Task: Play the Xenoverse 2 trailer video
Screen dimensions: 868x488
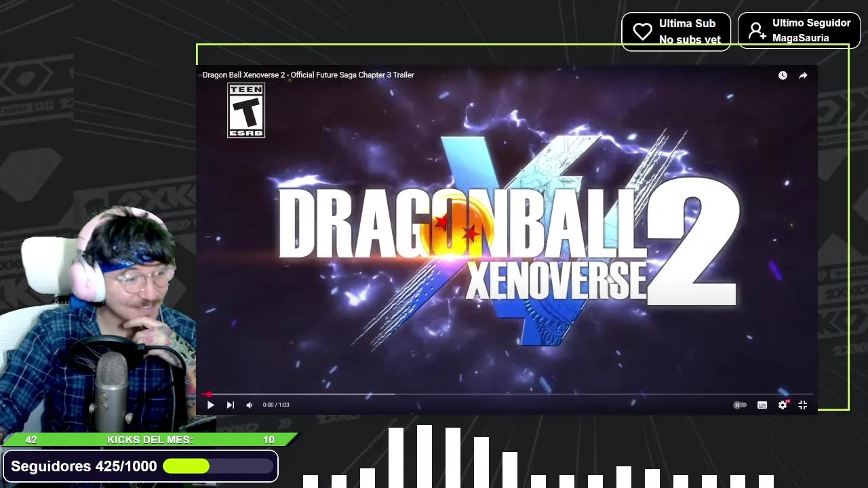Action: click(x=210, y=405)
